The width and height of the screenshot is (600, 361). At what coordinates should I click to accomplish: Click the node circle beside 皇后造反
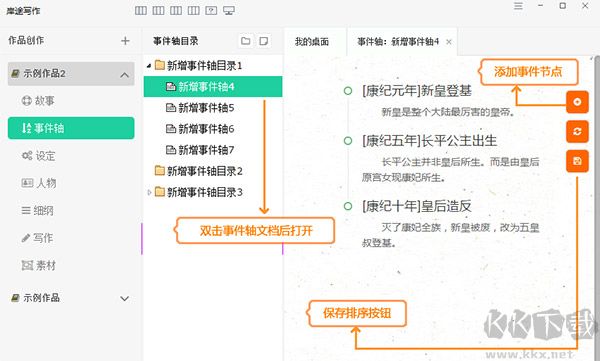click(x=348, y=206)
